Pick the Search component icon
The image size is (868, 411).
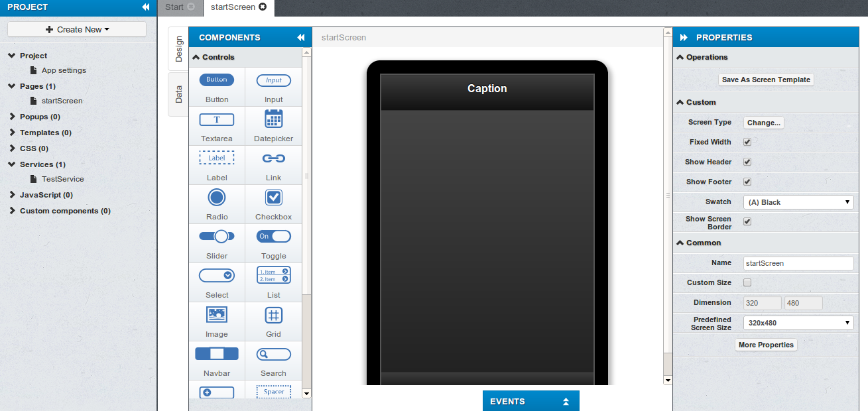click(x=273, y=354)
